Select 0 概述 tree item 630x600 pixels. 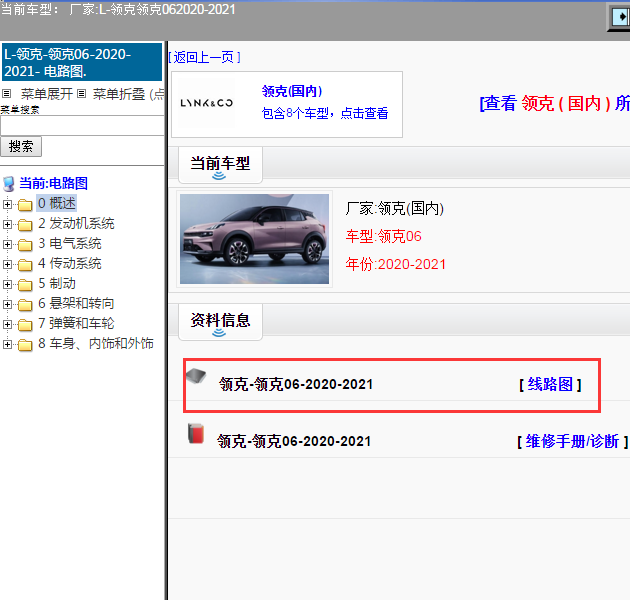(x=57, y=203)
